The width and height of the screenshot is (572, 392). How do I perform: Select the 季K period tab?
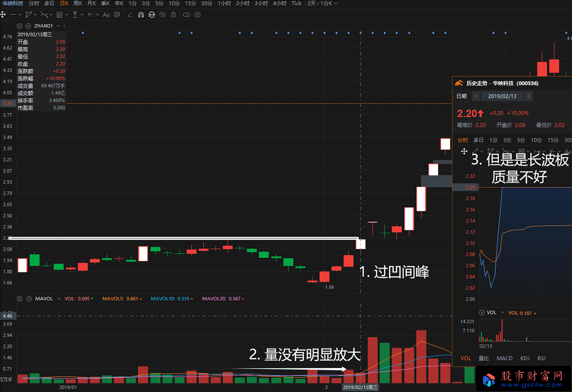(x=105, y=3)
